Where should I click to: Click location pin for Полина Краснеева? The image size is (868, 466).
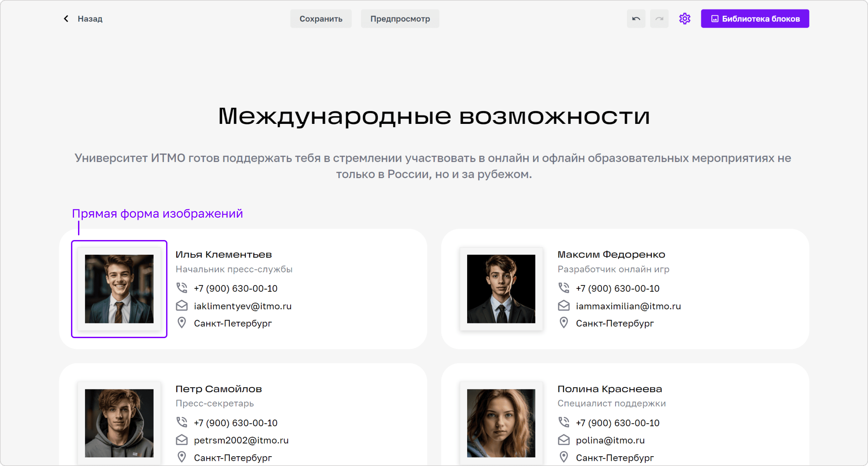564,457
